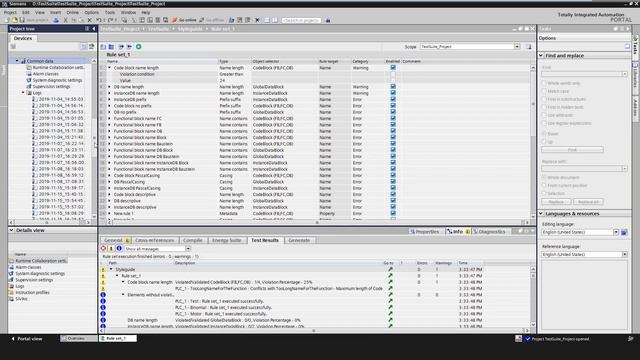Check the Whole words only option
This screenshot has width=640, height=360.
[x=544, y=83]
